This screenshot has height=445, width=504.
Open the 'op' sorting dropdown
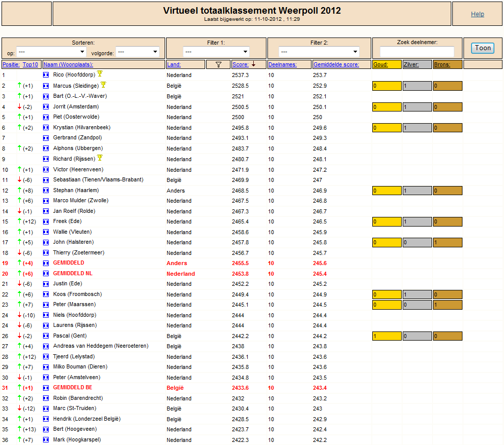[52, 52]
